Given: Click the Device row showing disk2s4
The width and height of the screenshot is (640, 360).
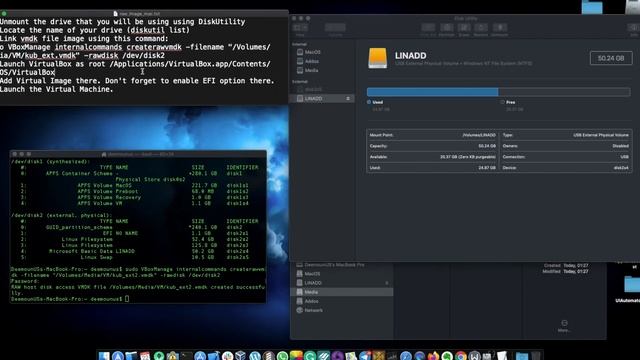Looking at the screenshot, I should coord(566,168).
